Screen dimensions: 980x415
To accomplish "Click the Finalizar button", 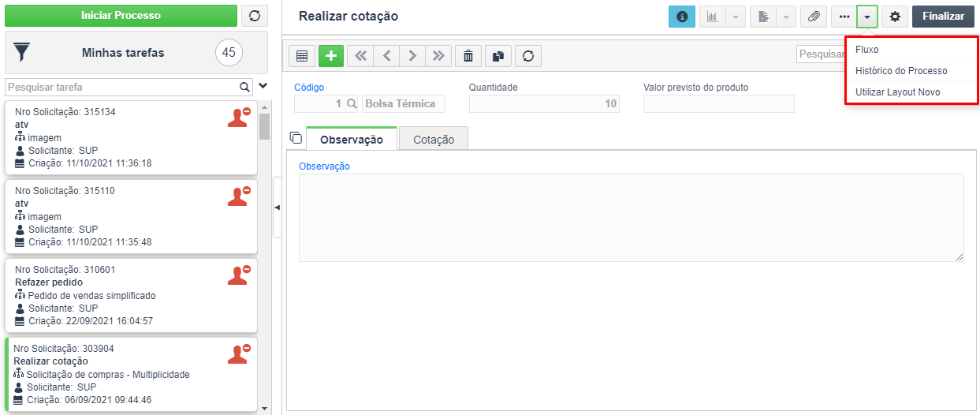I will (x=943, y=16).
